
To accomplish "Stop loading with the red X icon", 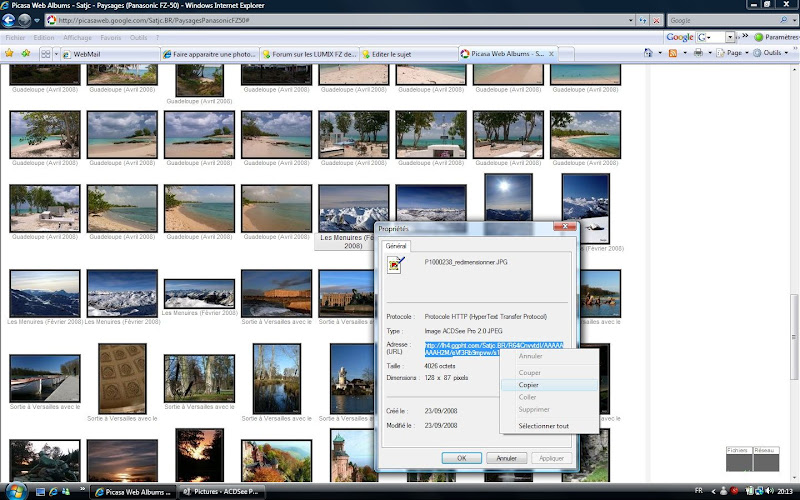I will pos(656,20).
